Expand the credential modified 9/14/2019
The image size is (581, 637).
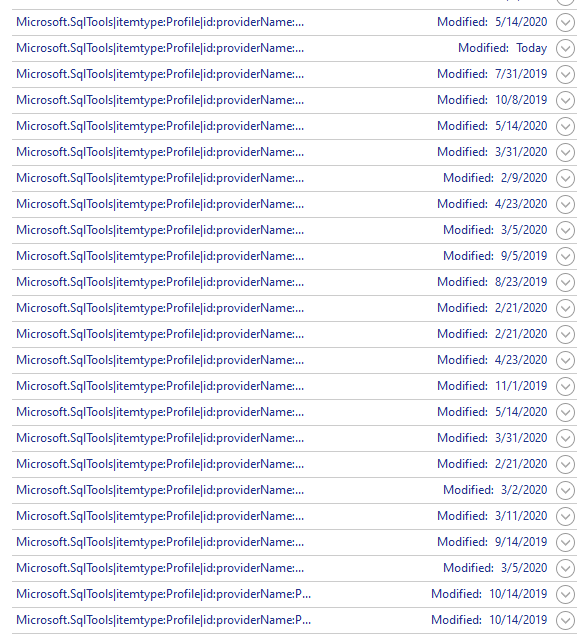pyautogui.click(x=565, y=542)
